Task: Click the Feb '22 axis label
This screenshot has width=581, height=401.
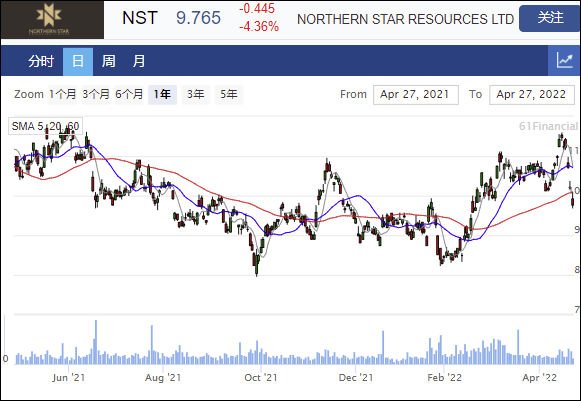Action: point(444,378)
